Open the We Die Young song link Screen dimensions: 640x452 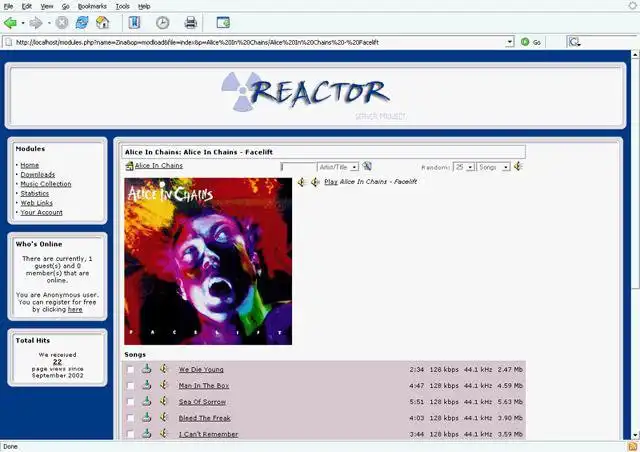pyautogui.click(x=201, y=370)
